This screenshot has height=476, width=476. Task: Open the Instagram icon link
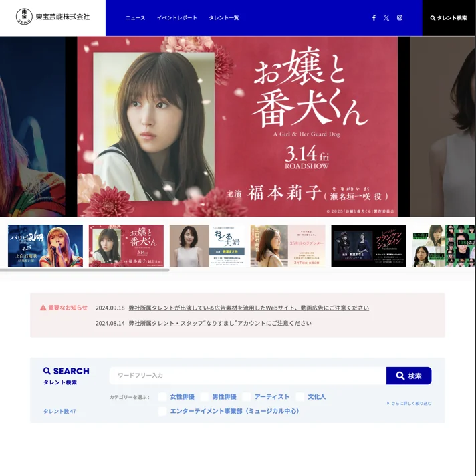400,18
